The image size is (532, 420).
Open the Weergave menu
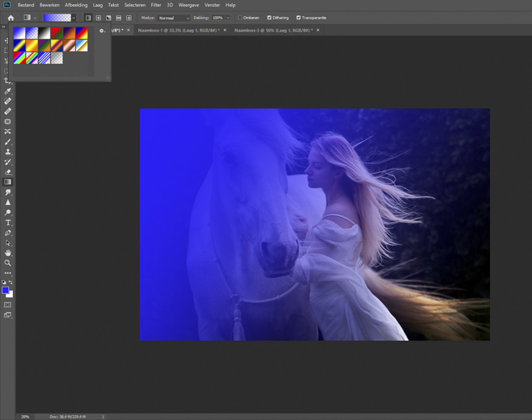(x=189, y=5)
